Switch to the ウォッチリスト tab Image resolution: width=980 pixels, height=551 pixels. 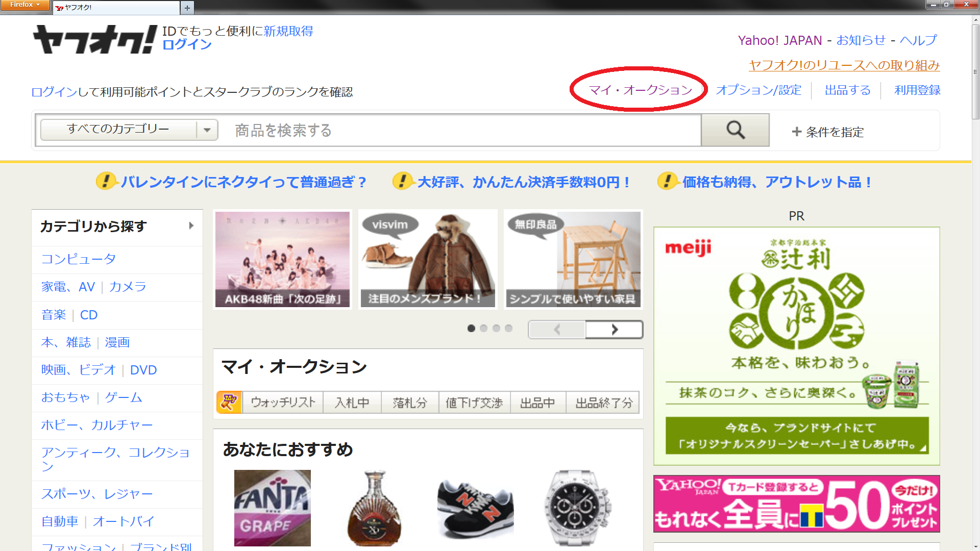coord(283,403)
